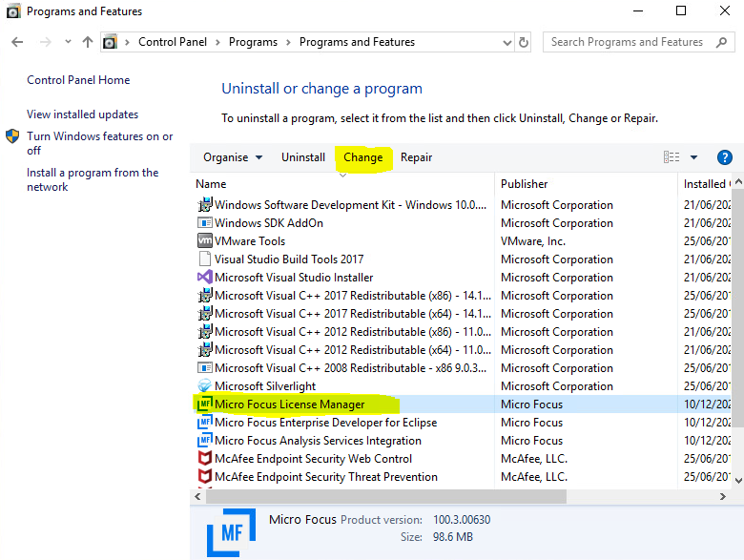Click the Micro Focus Enterprise Developer icon

click(x=204, y=423)
